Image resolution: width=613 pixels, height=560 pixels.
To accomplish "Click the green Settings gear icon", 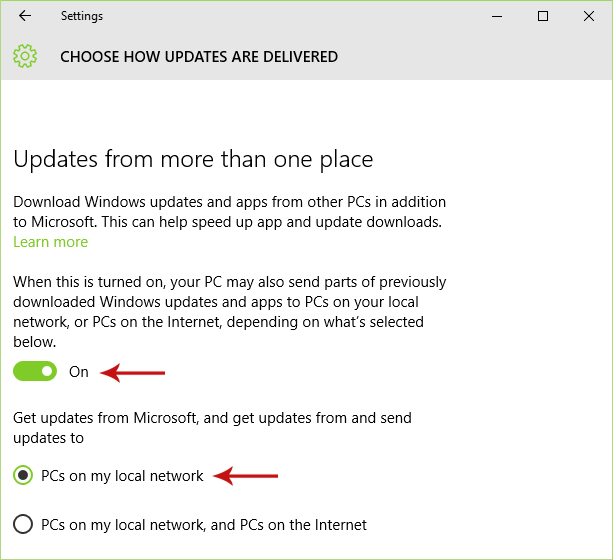I will (25, 57).
